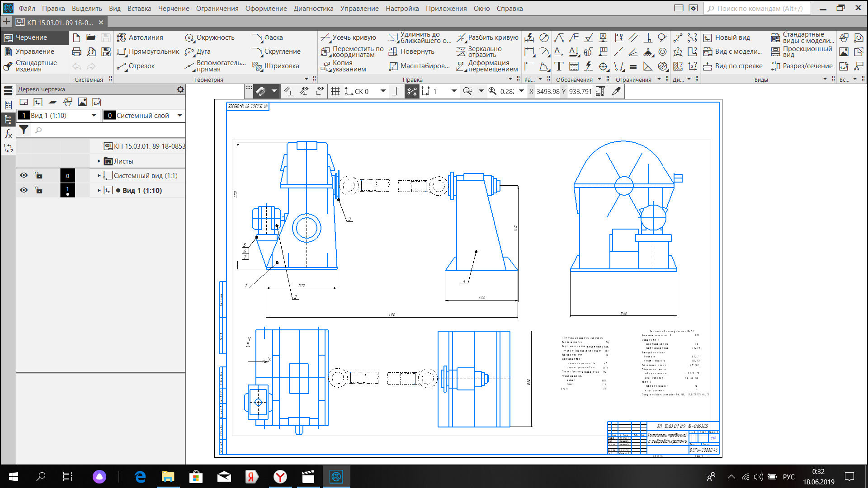The height and width of the screenshot is (488, 868).
Task: Open the Вид 1 (1:10) view dropdown
Action: pos(94,115)
